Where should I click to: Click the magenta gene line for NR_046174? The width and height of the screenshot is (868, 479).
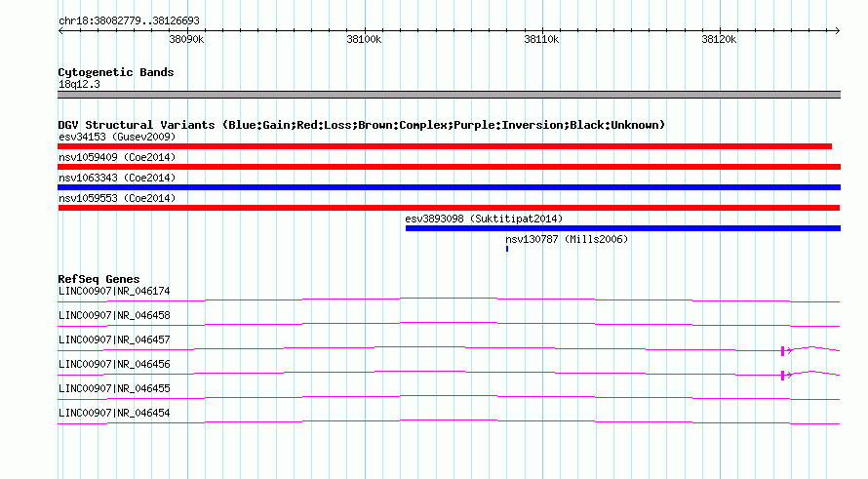tap(449, 300)
